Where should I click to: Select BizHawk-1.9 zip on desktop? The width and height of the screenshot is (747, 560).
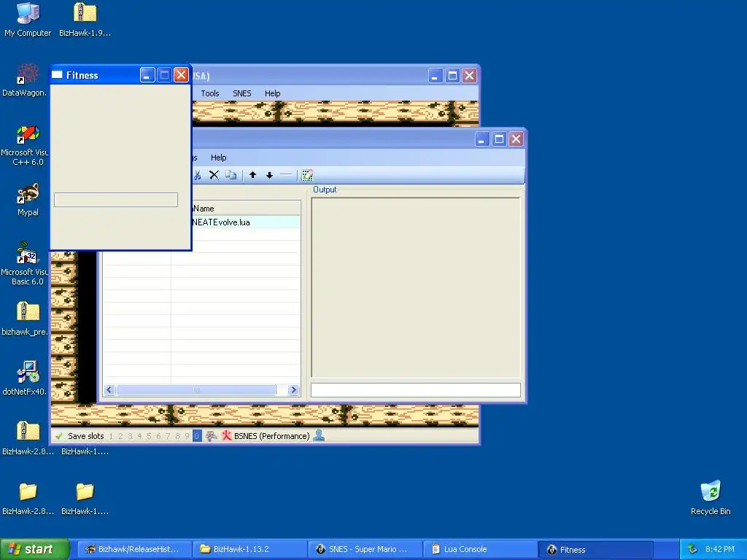click(85, 20)
